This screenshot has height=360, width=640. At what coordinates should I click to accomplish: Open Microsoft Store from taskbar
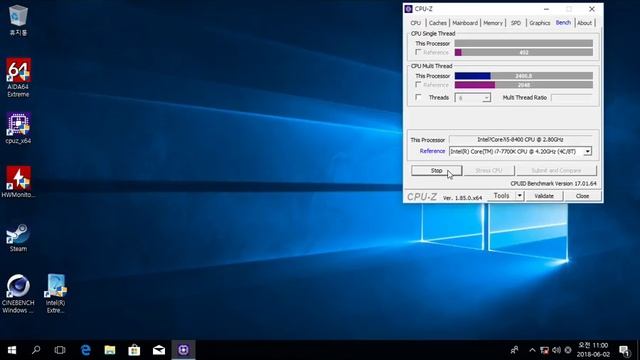click(134, 350)
